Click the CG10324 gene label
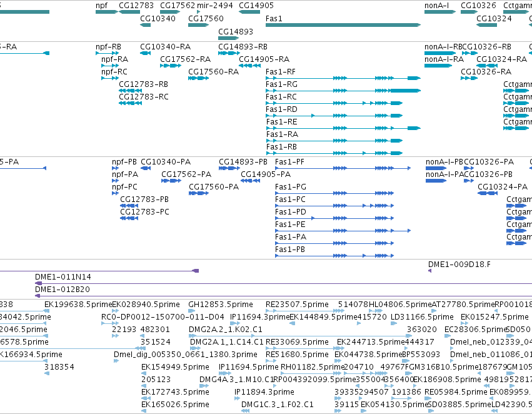 pos(494,19)
